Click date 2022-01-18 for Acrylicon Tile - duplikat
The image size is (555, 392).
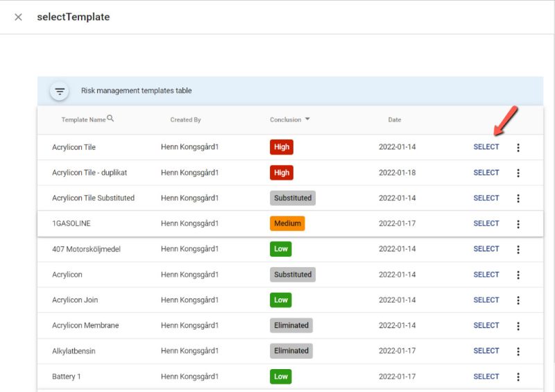[397, 173]
